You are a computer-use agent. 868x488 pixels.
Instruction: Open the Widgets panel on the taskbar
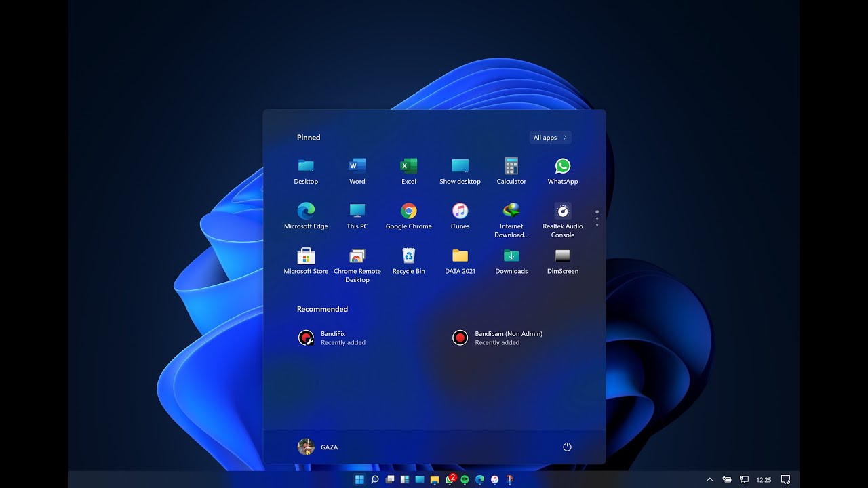click(405, 479)
